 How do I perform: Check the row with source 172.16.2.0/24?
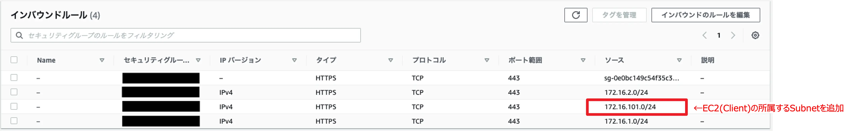tap(14, 92)
